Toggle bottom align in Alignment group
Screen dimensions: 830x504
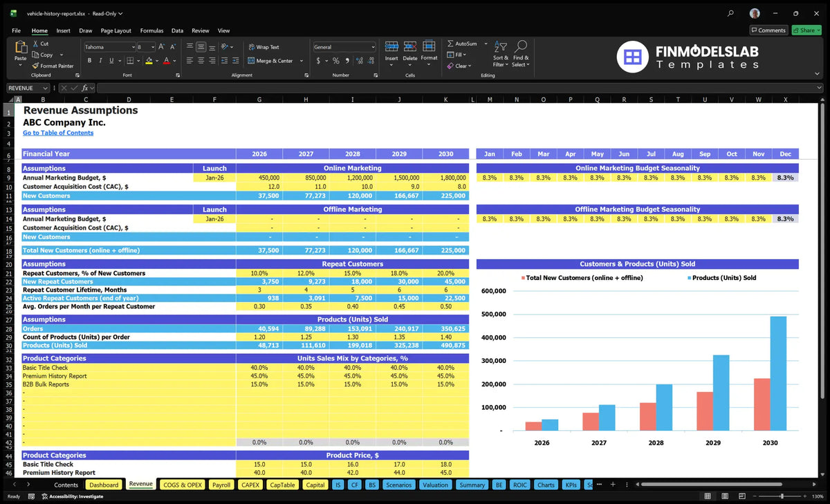(x=212, y=47)
